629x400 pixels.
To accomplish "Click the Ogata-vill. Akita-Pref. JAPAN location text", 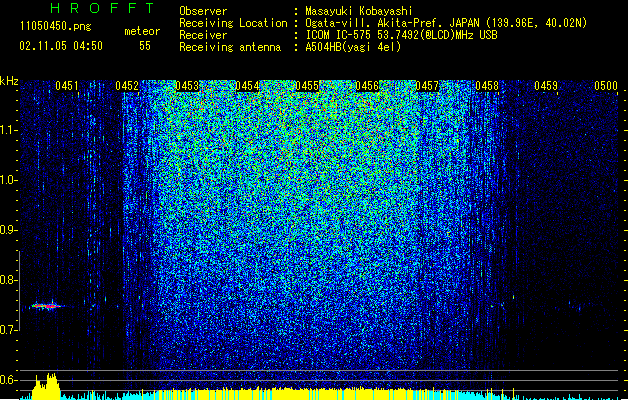I will click(446, 23).
